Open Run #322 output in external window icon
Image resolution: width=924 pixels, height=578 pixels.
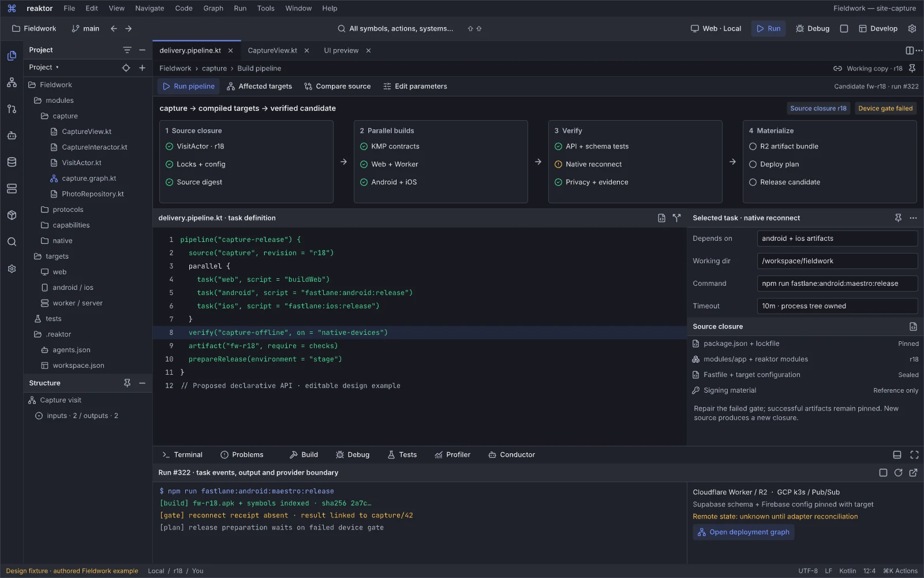(913, 472)
